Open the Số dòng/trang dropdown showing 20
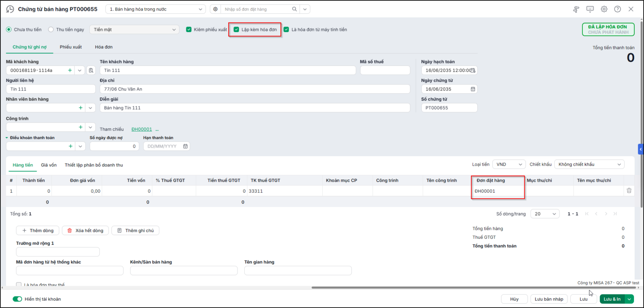Image resolution: width=644 pixels, height=308 pixels. coord(545,214)
